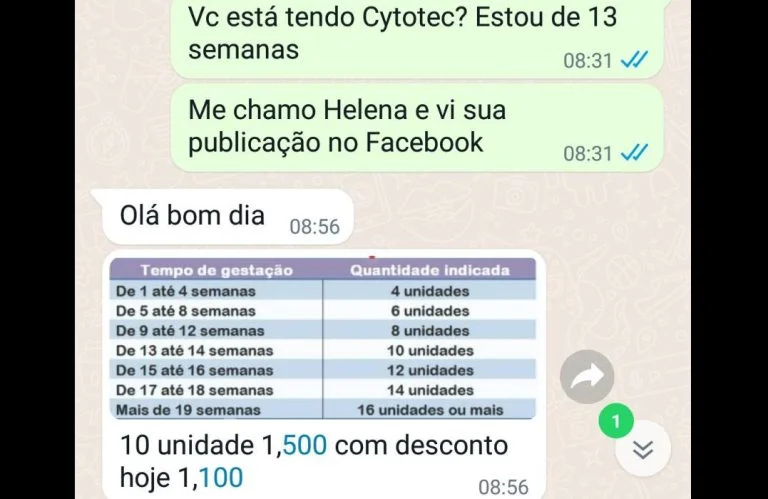Select the 'Vc está tendo Cytotec?' message
This screenshot has width=768, height=499.
[x=417, y=38]
